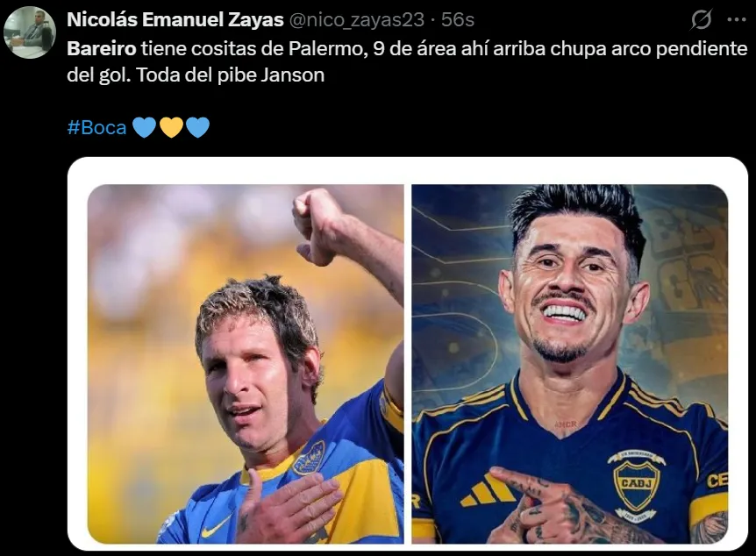Open the 56s timestamp permalink

click(458, 20)
